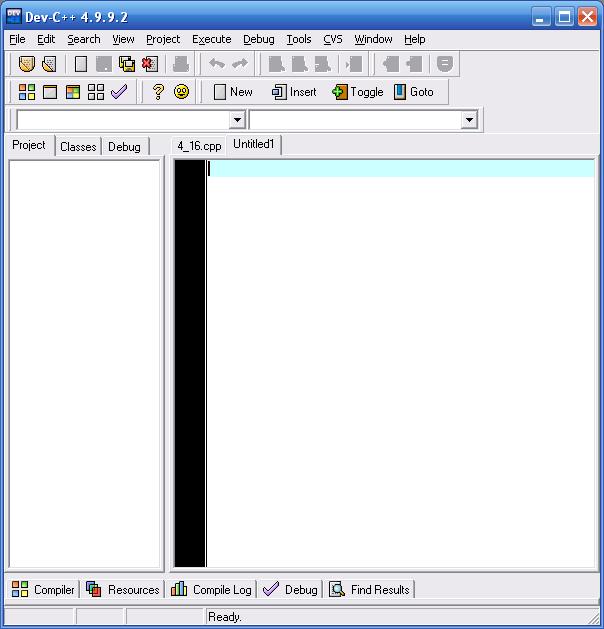Expand the right function combo box
The image size is (604, 629).
click(469, 120)
